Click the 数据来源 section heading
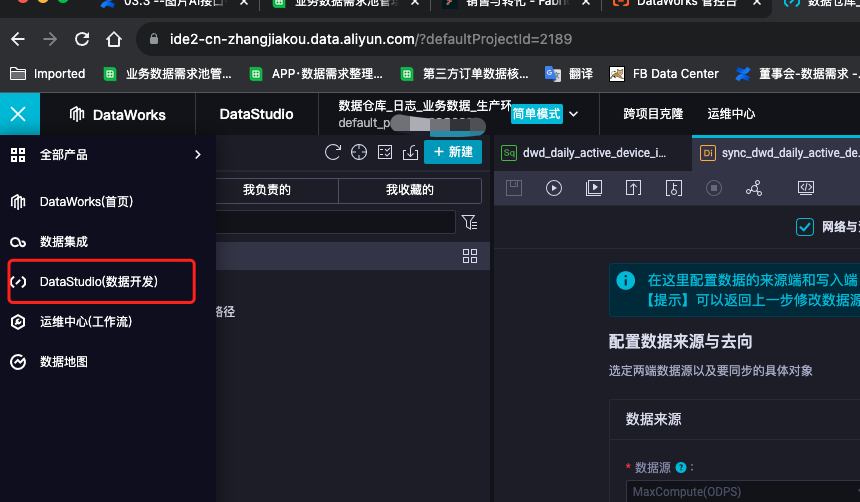This screenshot has height=502, width=860. [x=653, y=419]
